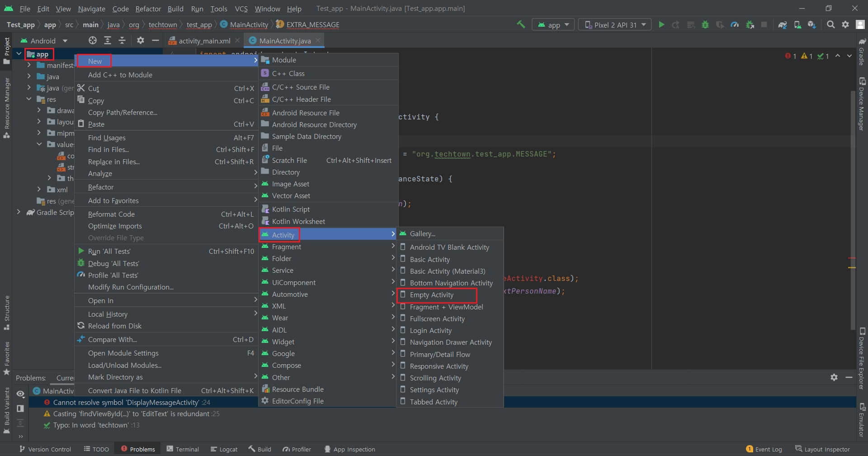
Task: Open the Refactor menu in menu bar
Action: (148, 9)
